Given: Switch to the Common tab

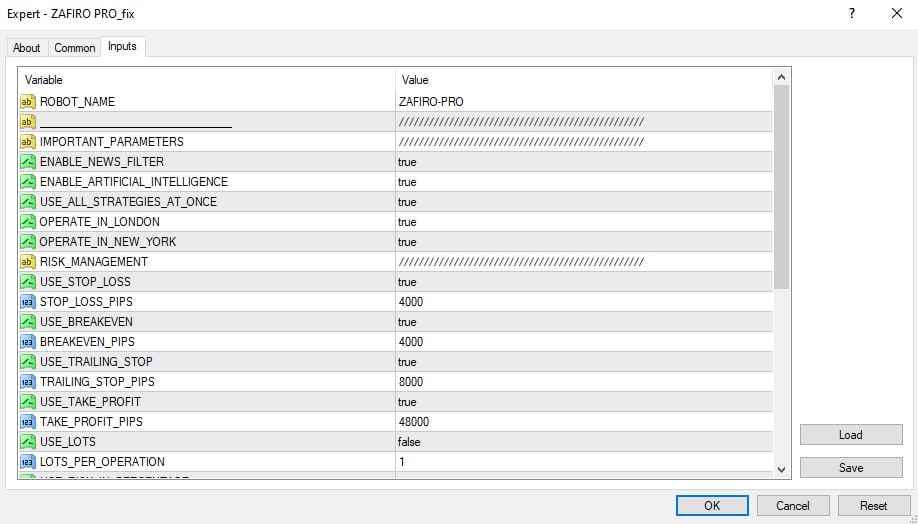Looking at the screenshot, I should [x=74, y=48].
